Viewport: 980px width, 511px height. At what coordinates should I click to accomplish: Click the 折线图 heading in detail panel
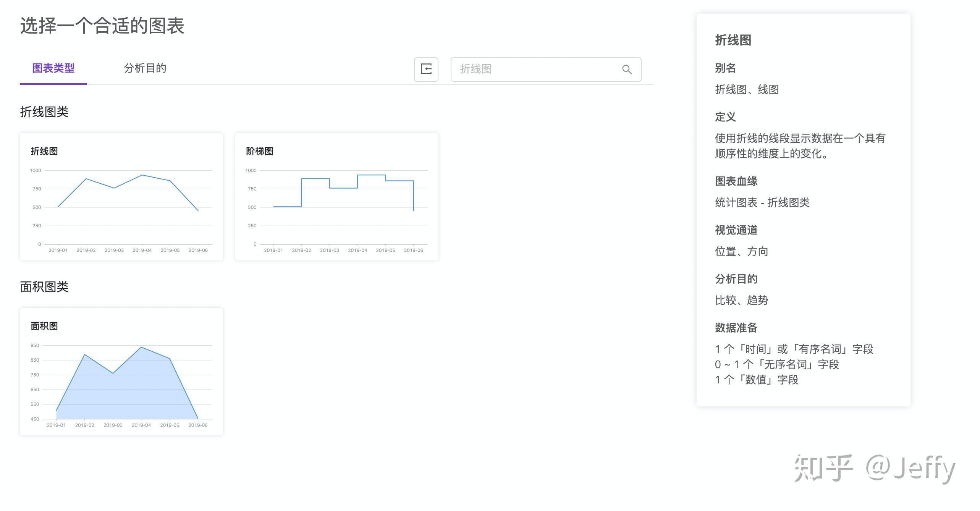[733, 40]
